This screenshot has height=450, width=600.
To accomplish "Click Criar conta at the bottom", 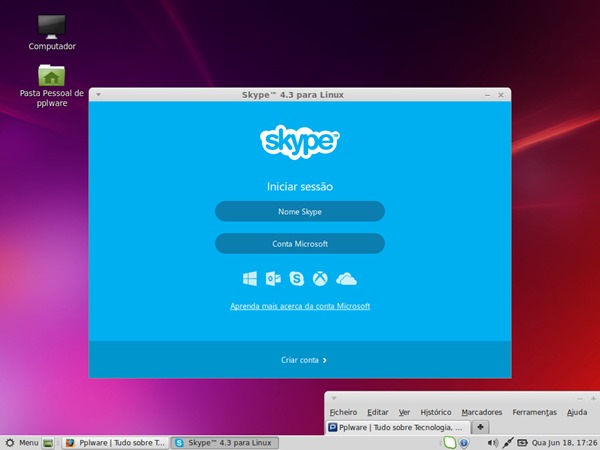I will click(x=304, y=360).
